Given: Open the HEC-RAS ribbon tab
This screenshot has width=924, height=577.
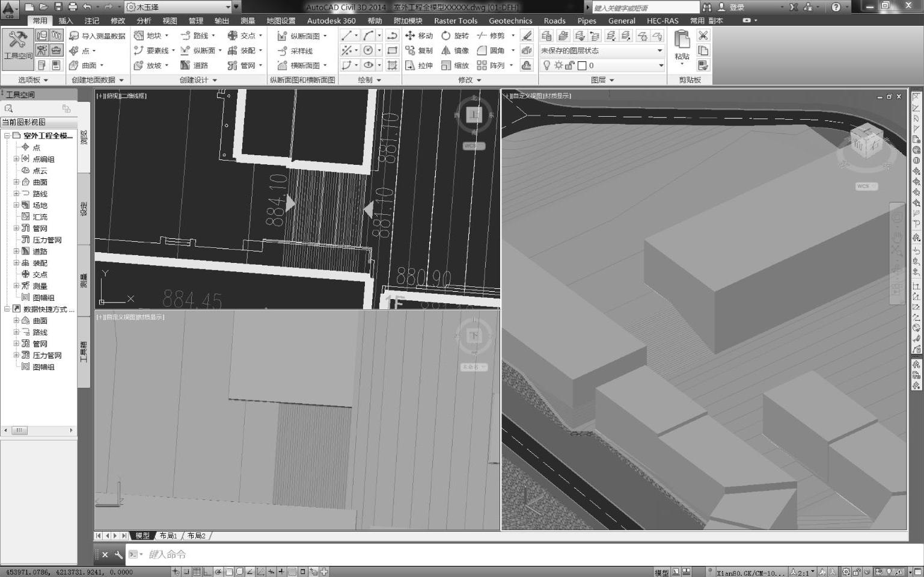Looking at the screenshot, I should click(x=662, y=20).
